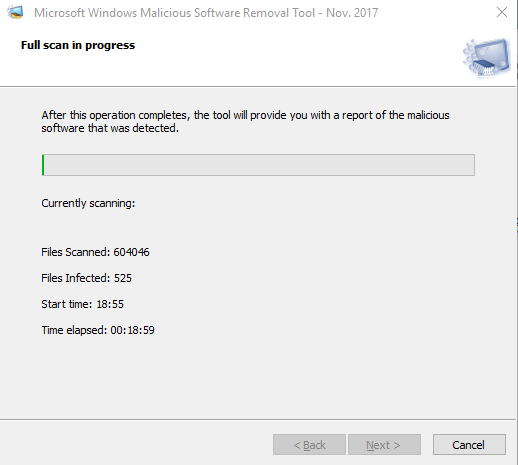Click the Cancel button
Screen dimensions: 518x465
pyautogui.click(x=469, y=444)
